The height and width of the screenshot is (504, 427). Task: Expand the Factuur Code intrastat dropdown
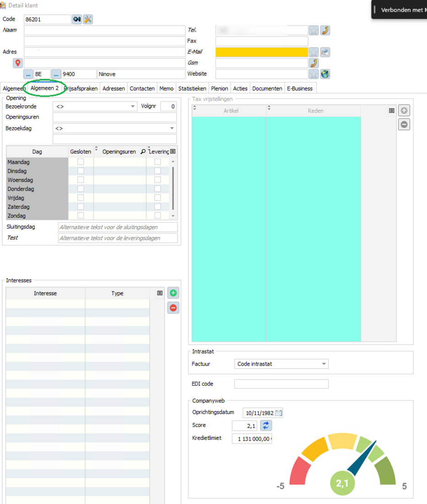point(324,364)
